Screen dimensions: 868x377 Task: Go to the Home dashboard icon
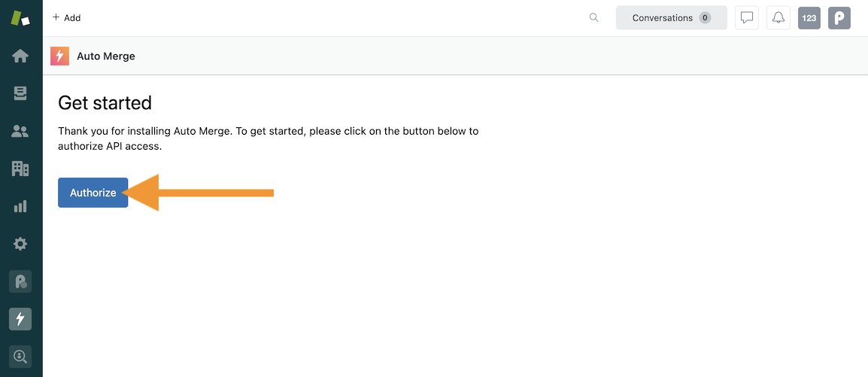coord(20,56)
